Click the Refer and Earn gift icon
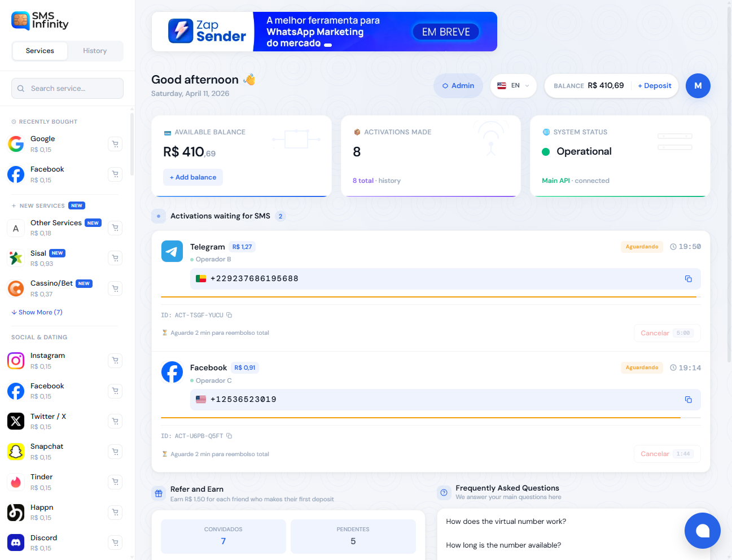The image size is (732, 560). coord(159,493)
